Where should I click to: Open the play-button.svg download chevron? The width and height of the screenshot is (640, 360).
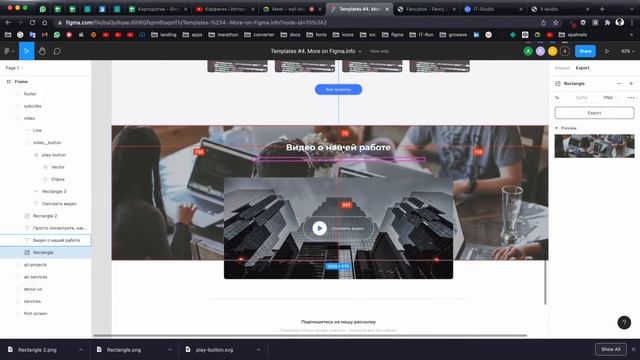[x=258, y=349]
